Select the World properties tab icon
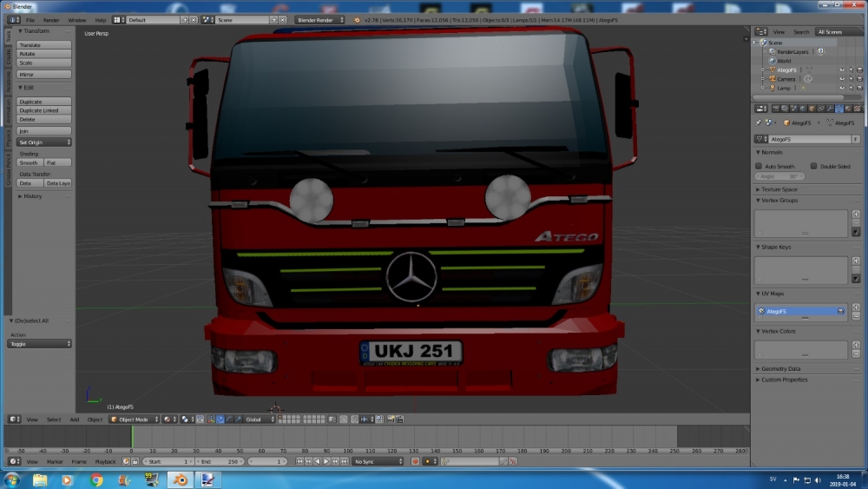Screen dimensions: 868x489 [x=803, y=109]
